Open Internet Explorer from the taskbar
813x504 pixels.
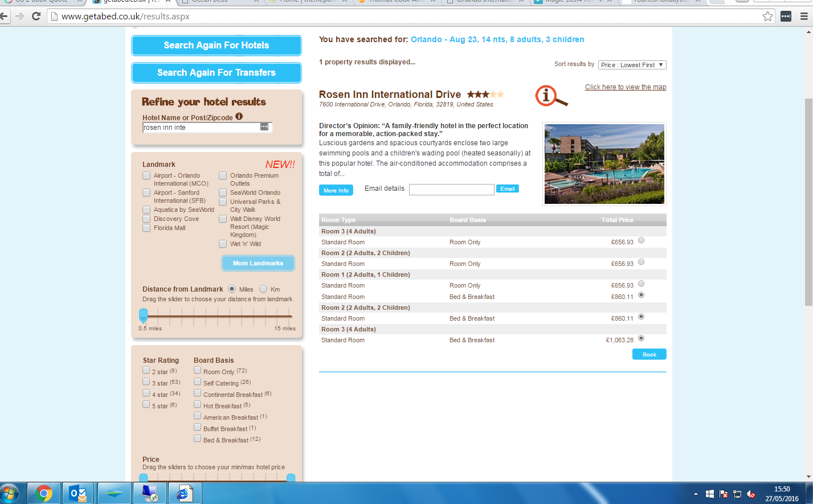[x=184, y=493]
